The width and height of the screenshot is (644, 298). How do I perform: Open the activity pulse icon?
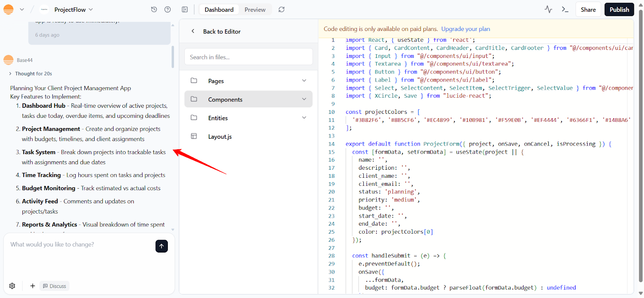tap(548, 9)
